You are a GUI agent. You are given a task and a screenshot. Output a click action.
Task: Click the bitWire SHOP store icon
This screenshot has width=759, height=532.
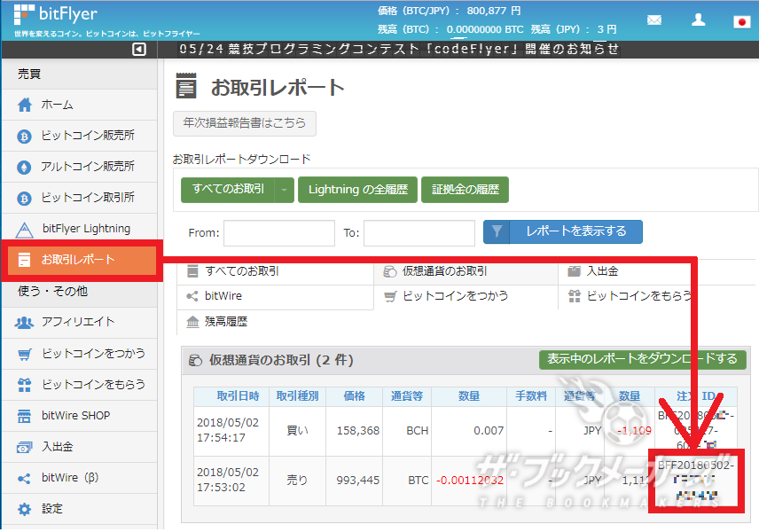pyautogui.click(x=24, y=416)
